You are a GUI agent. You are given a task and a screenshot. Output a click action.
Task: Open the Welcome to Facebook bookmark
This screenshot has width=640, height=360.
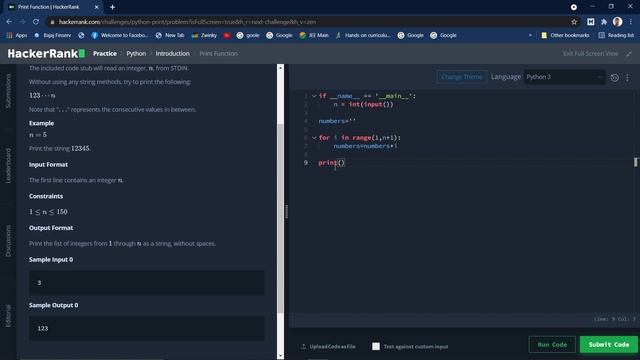tap(120, 36)
